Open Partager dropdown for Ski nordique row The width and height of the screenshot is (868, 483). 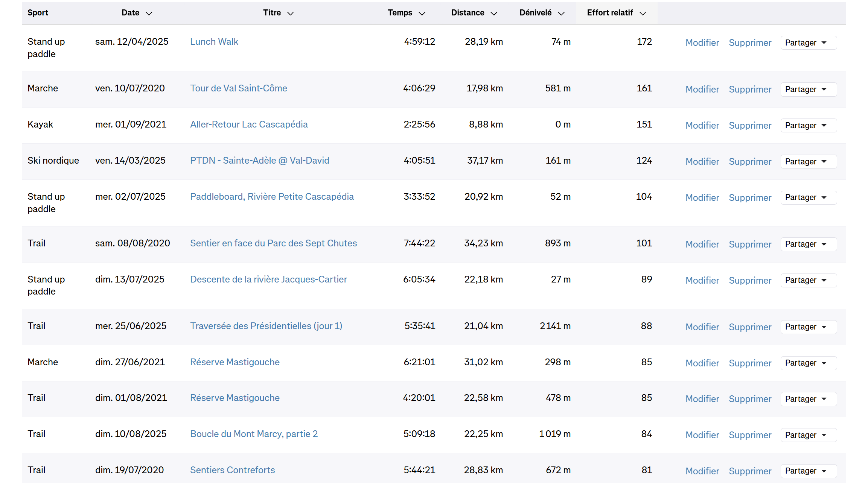point(808,162)
